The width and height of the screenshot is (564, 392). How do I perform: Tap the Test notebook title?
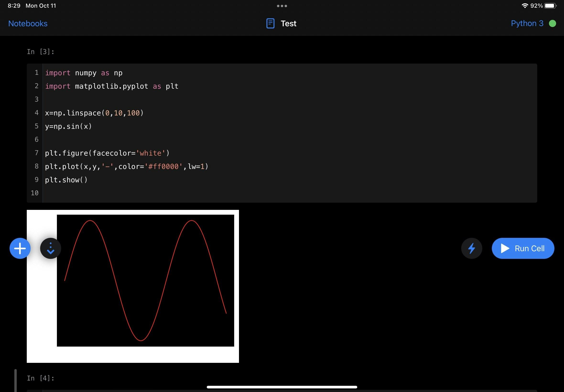(x=288, y=23)
